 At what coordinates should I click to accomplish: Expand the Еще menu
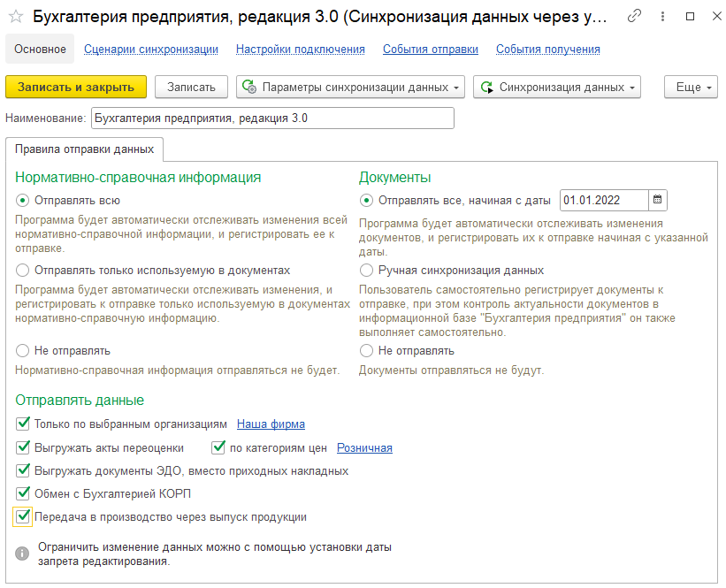click(691, 87)
